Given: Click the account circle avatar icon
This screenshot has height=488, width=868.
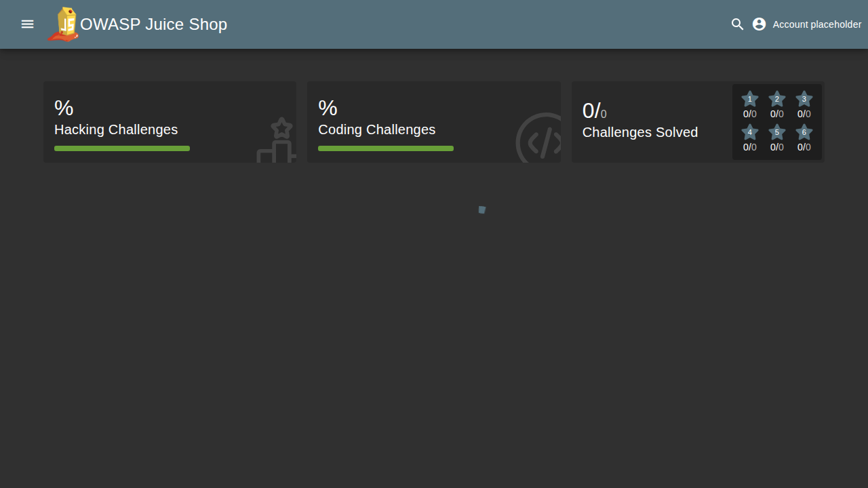Looking at the screenshot, I should tap(759, 24).
